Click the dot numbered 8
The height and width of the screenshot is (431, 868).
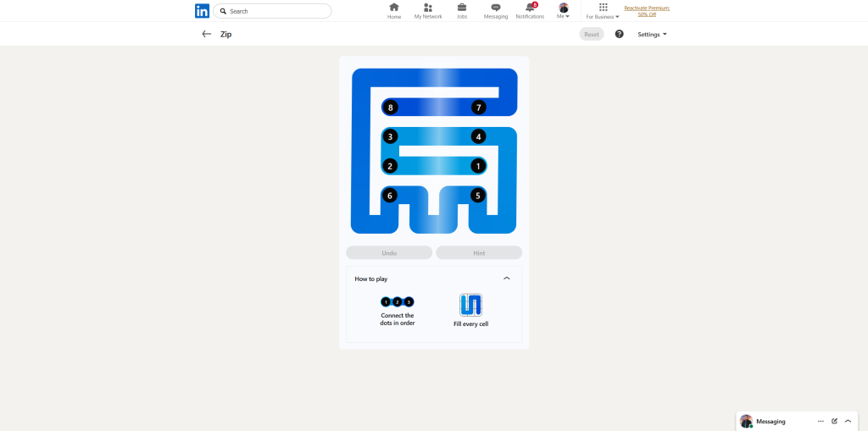coord(390,108)
